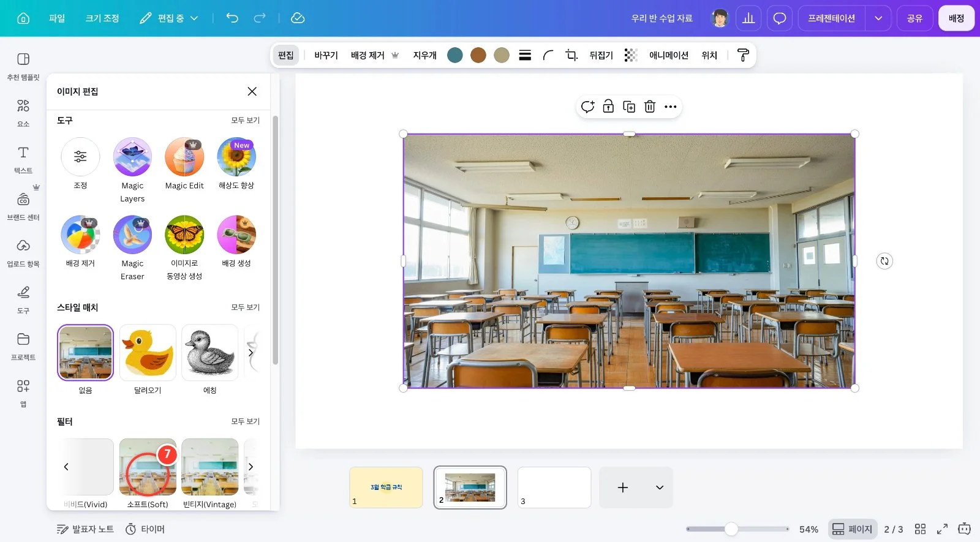Screen dimensions: 980x542
Task: Copy style with paint roller
Action: (743, 55)
